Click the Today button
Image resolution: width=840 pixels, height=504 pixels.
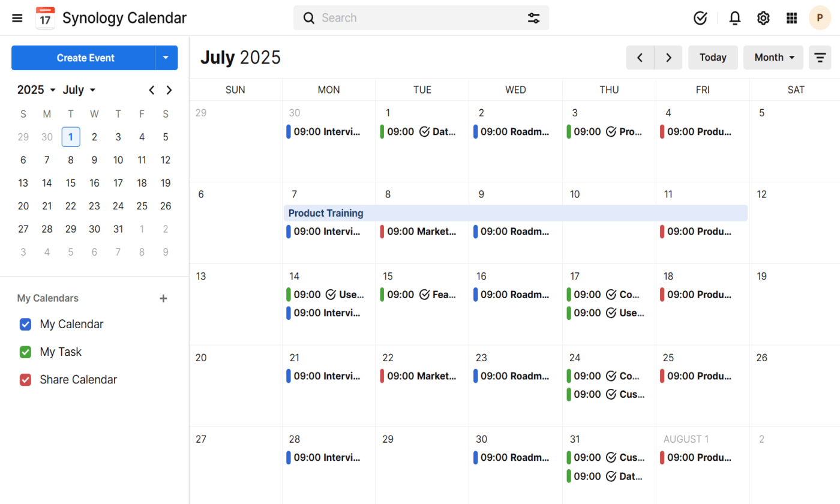point(713,58)
